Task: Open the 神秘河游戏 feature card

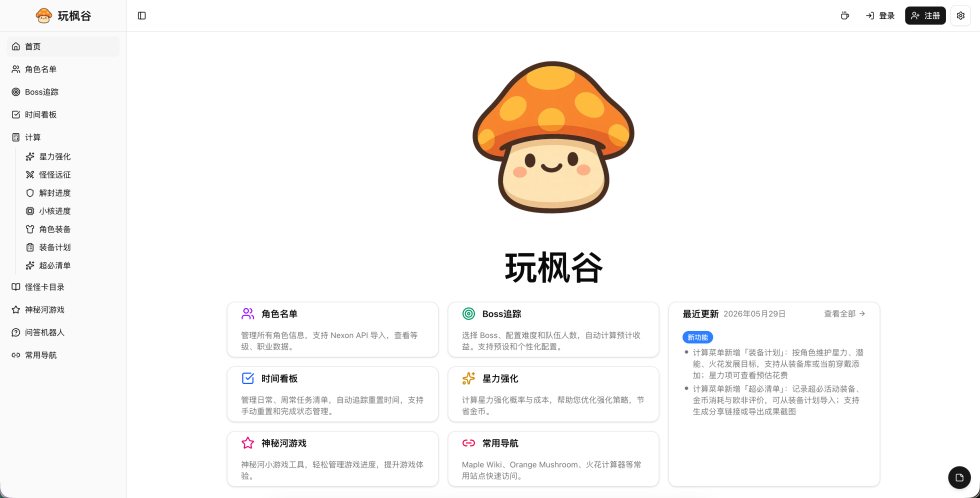Action: coord(332,459)
